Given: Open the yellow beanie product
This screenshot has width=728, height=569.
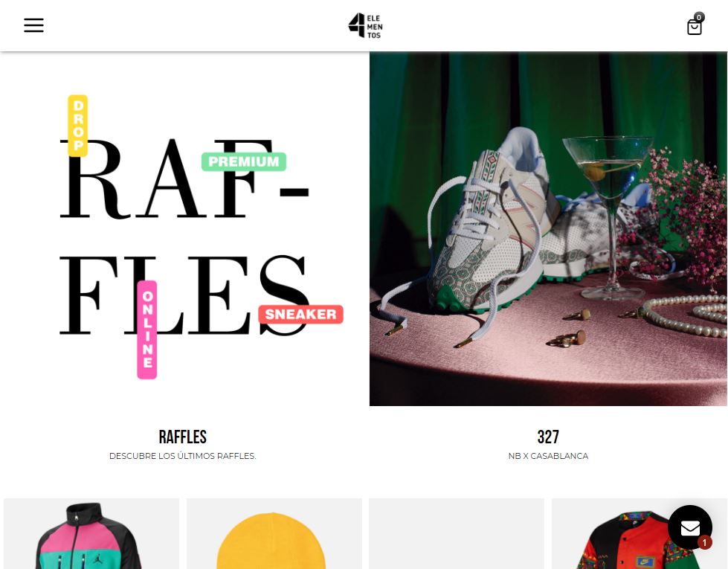Looking at the screenshot, I should tap(274, 534).
